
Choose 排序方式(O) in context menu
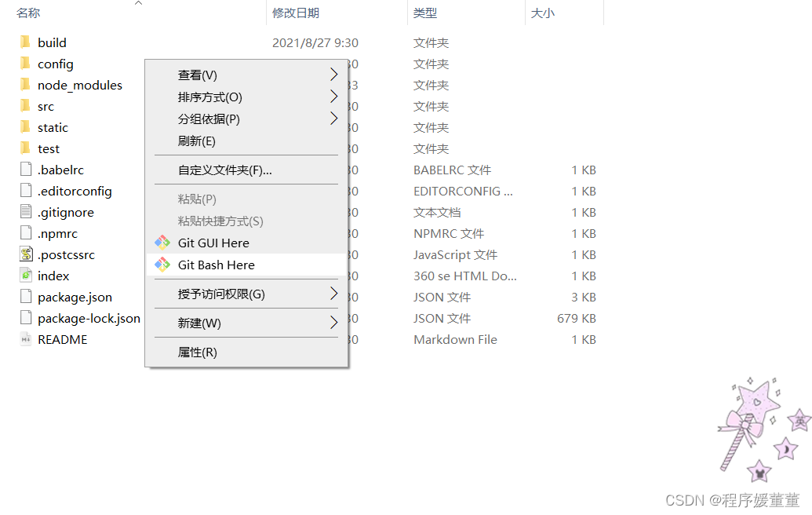[x=246, y=97]
